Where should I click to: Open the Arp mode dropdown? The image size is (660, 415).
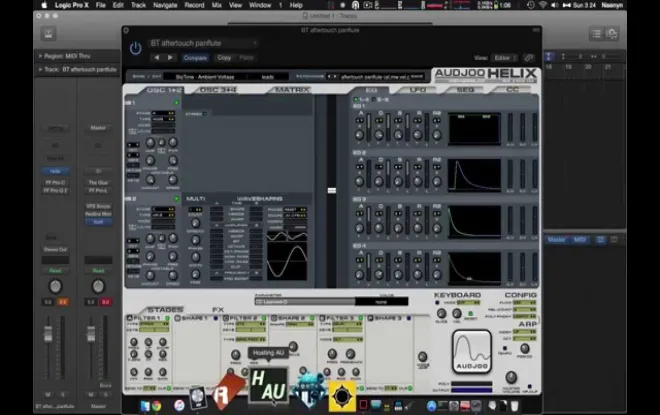tap(524, 332)
